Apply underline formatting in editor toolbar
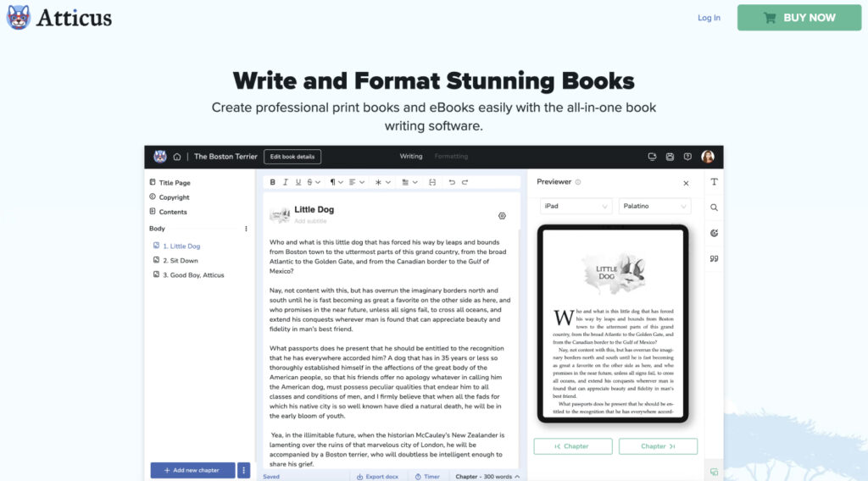The image size is (868, 481). click(298, 182)
